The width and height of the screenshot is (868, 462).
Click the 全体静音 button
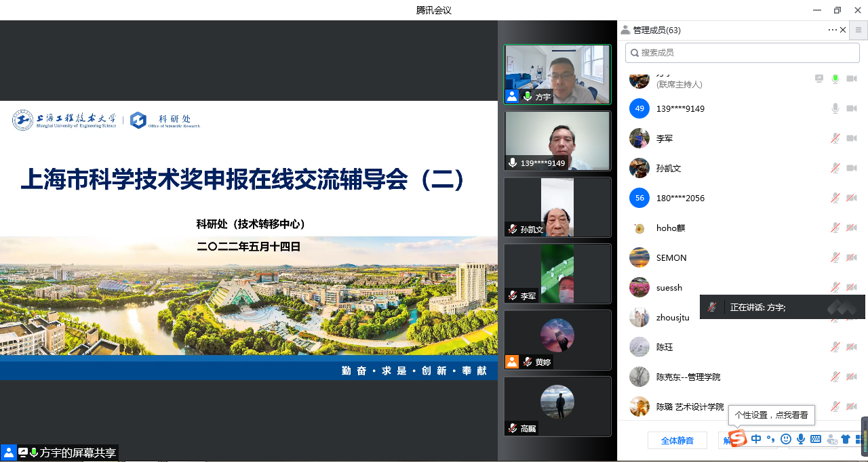677,440
